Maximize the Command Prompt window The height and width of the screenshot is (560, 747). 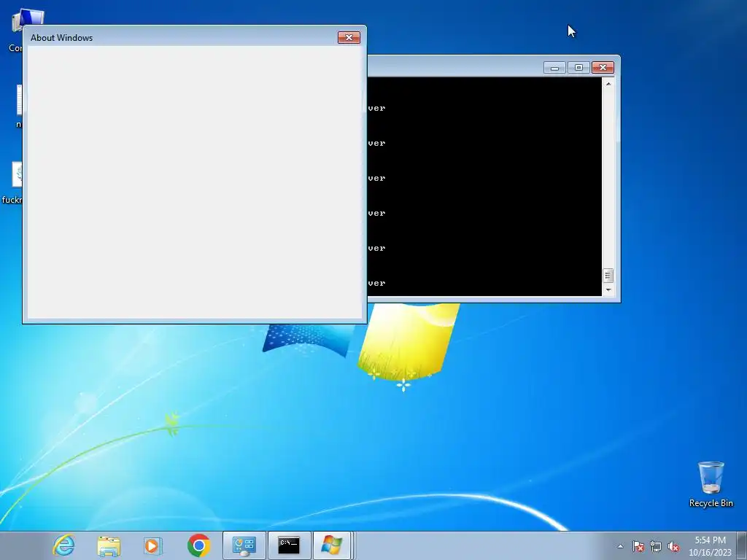(x=578, y=68)
